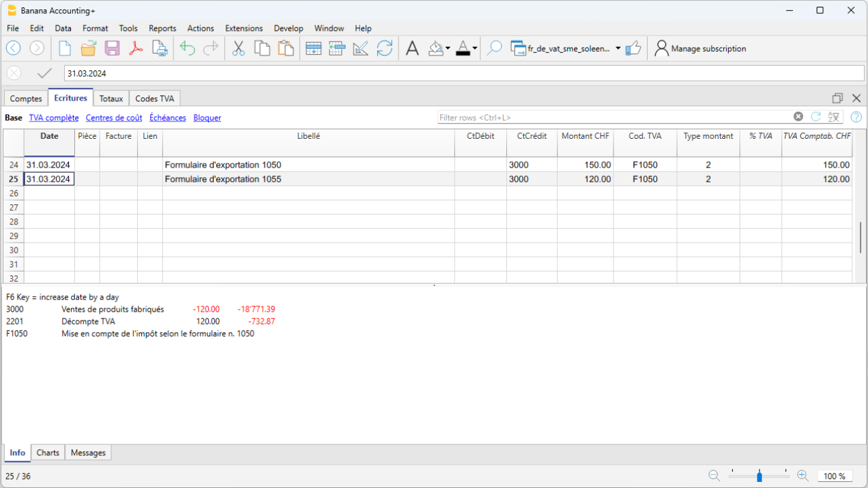Open the Extensions menu

click(x=244, y=28)
